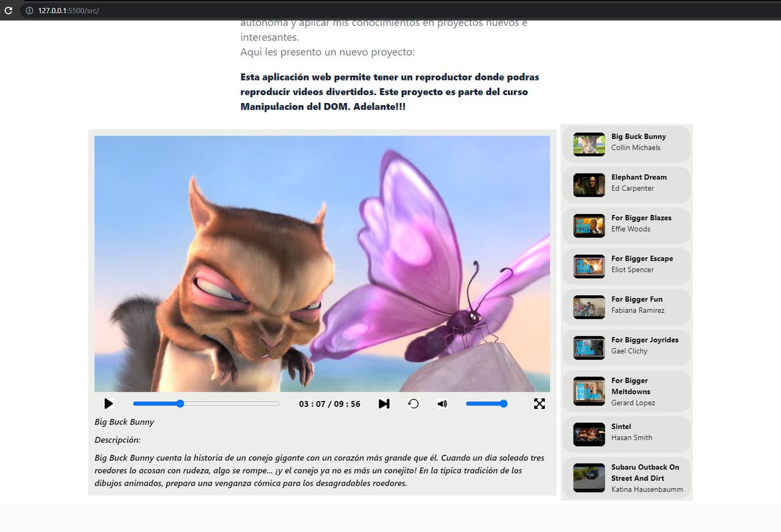Click the volume slider

click(487, 404)
